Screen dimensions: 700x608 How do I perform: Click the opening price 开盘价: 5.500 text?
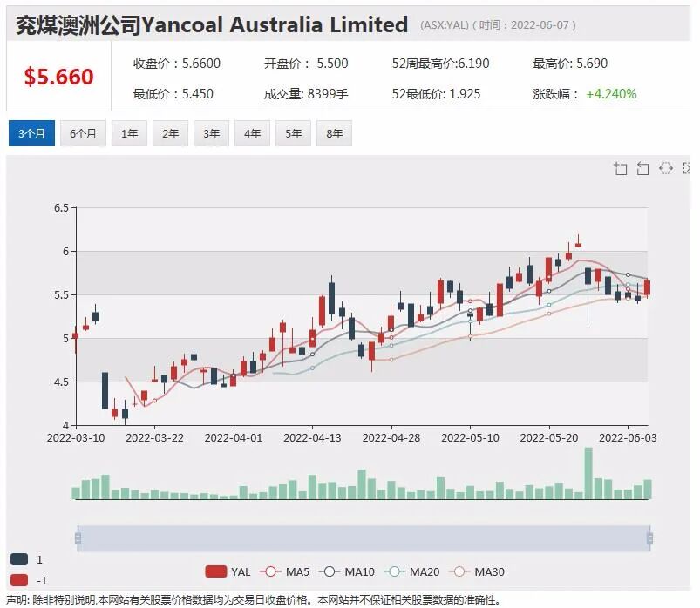click(x=306, y=64)
